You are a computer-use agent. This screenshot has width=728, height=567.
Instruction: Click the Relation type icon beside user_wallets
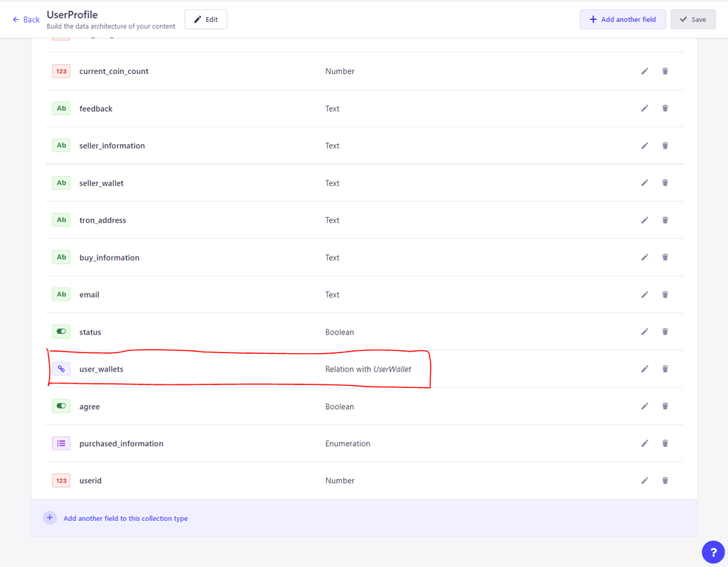(x=60, y=369)
